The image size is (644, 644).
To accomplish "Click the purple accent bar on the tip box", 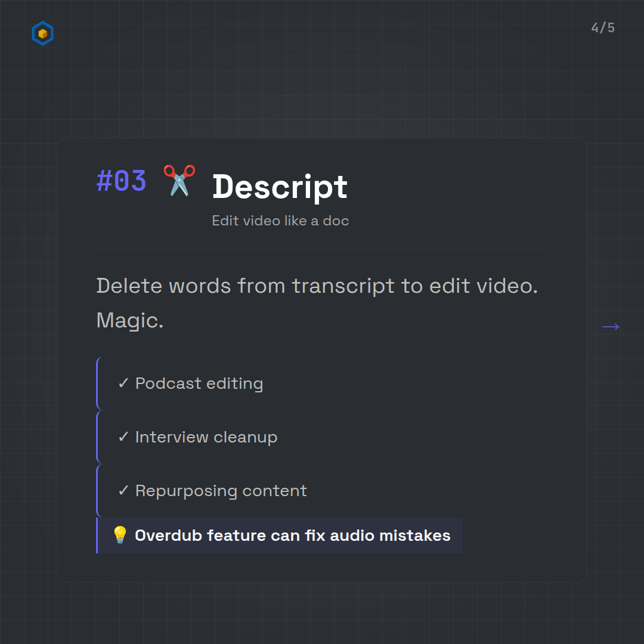I will 97,535.
